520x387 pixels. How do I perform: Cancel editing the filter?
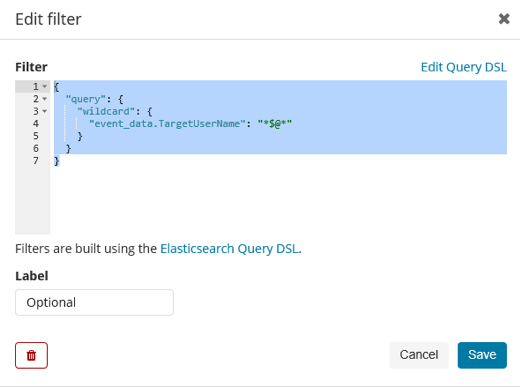[x=419, y=355]
